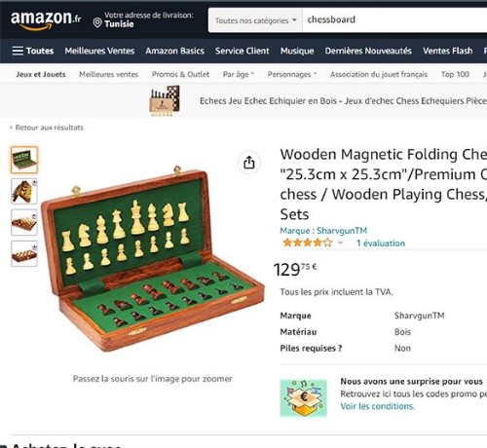Click the share icon on product image
The width and height of the screenshot is (487, 448).
[x=249, y=163]
